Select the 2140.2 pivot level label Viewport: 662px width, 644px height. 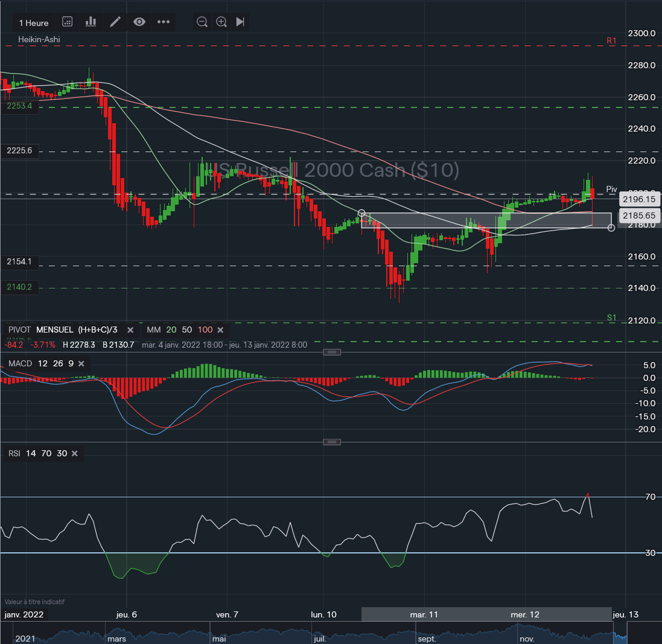point(19,287)
